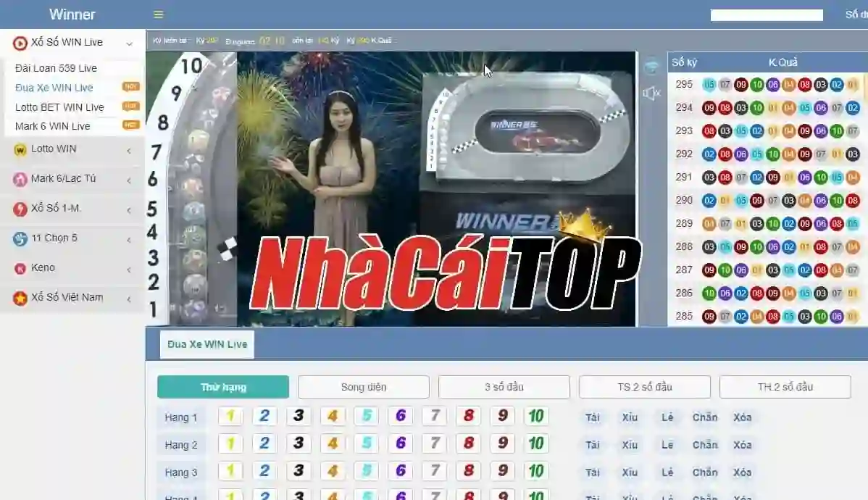This screenshot has width=868, height=500.
Task: Click the Mark 6/Lạc Tú icon
Action: click(20, 179)
